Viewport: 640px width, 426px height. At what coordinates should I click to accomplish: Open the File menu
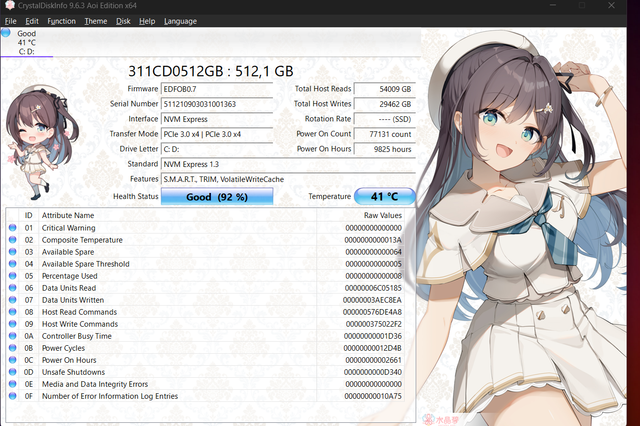point(11,21)
